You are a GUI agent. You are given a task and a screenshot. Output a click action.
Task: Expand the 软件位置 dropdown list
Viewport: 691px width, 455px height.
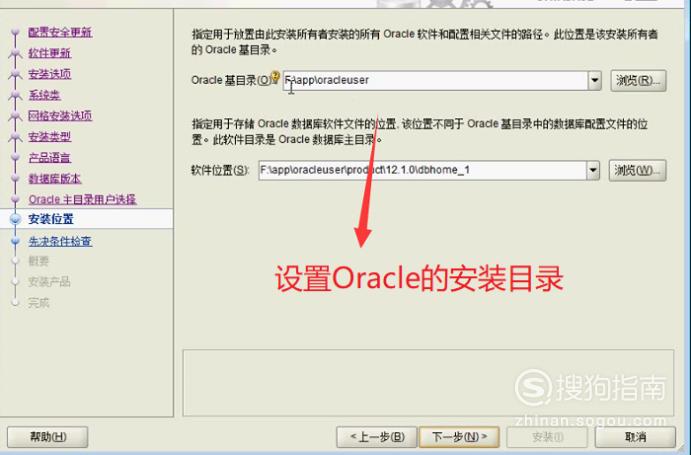[593, 170]
